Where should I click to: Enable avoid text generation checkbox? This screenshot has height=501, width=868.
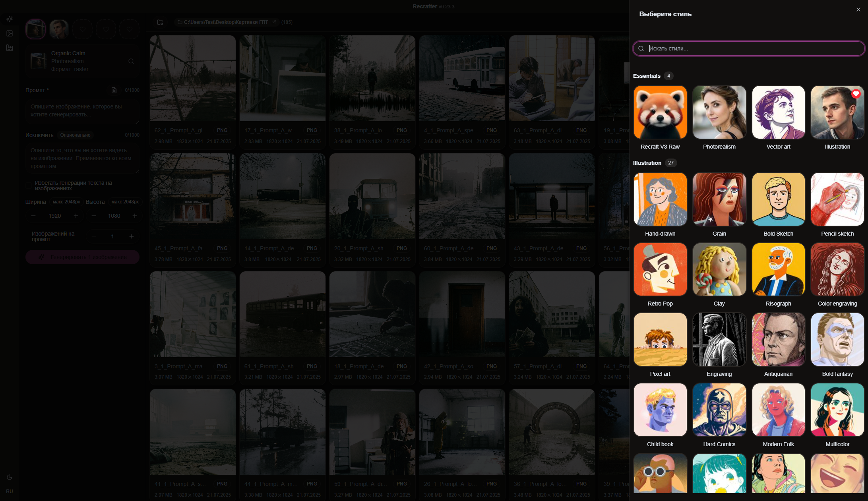pos(29,186)
